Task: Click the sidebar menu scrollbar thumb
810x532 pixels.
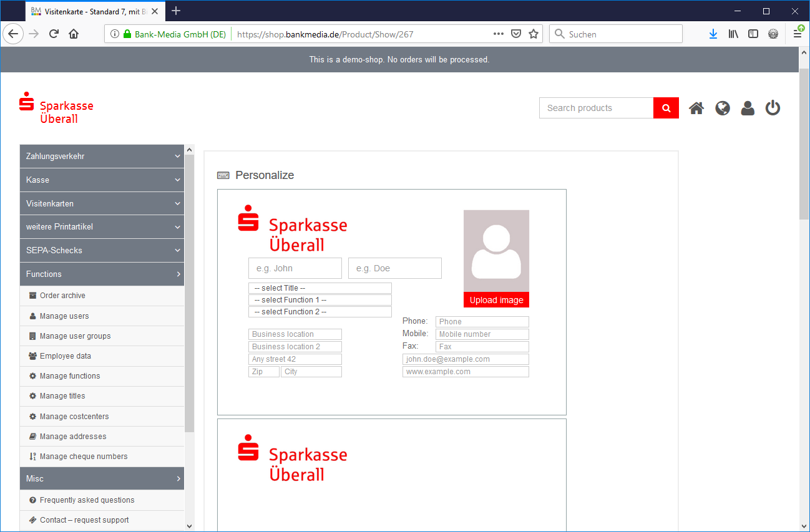Action: pyautogui.click(x=190, y=293)
